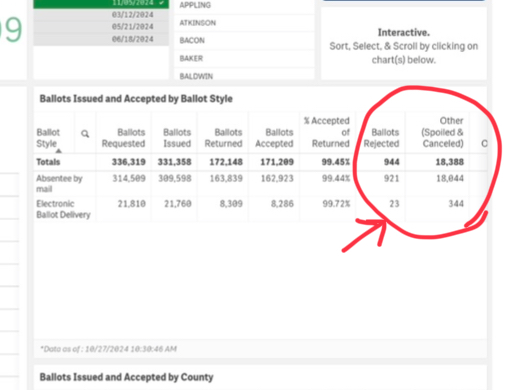Choose APPLING county from the list
Screen dimensions: 521x390
tap(244, 5)
